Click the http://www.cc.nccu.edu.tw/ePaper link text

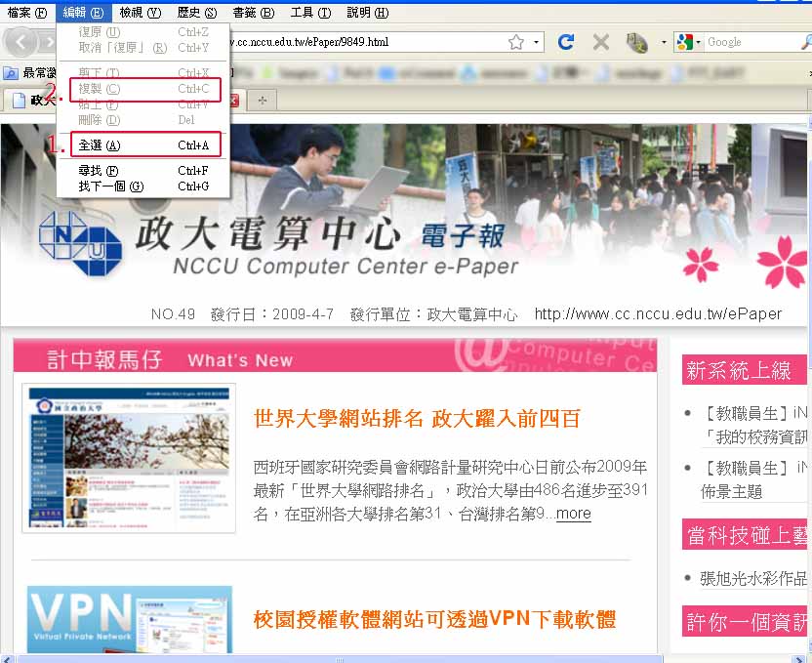(658, 313)
